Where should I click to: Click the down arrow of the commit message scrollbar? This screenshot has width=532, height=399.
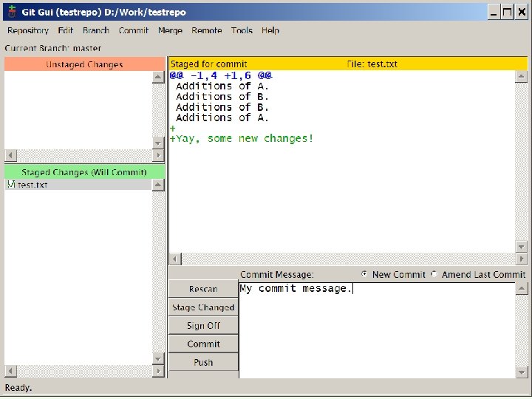pyautogui.click(x=522, y=372)
